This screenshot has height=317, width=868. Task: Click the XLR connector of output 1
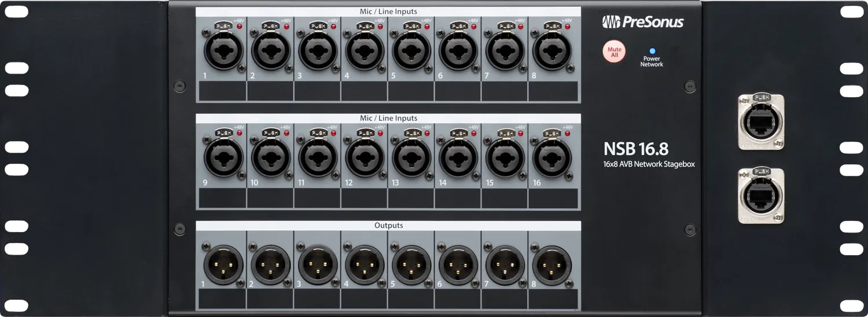(224, 265)
